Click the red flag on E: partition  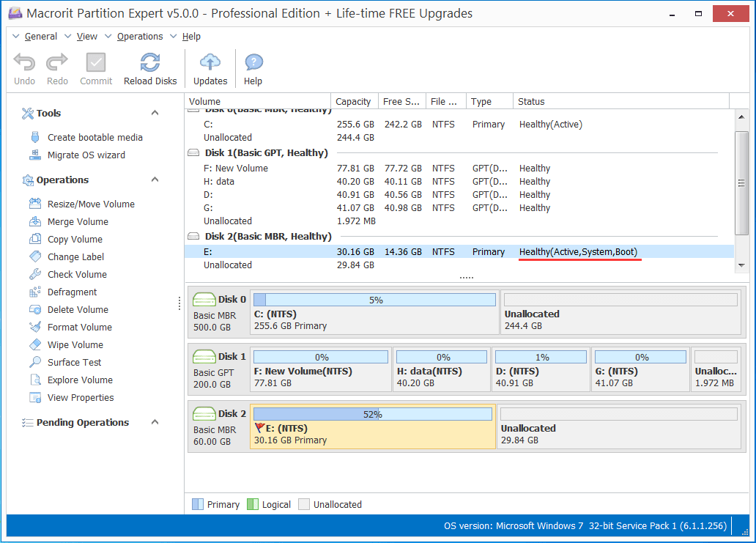click(259, 428)
